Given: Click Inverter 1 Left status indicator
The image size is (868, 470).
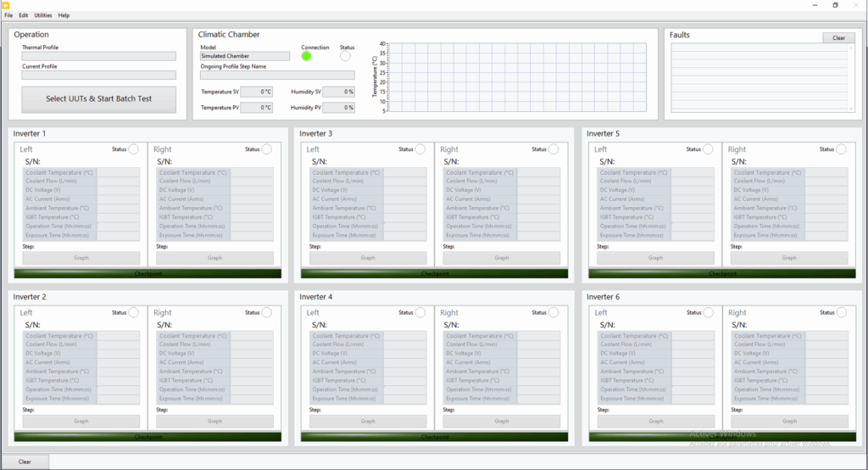Looking at the screenshot, I should click(133, 149).
